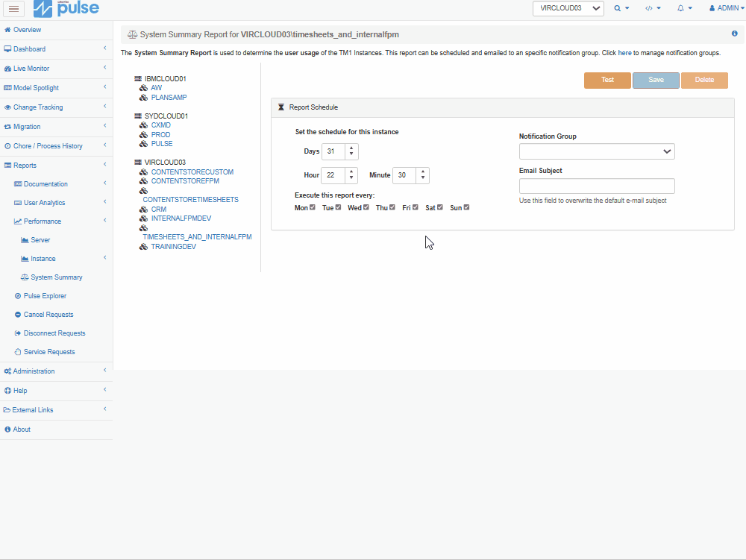
Task: Click the Change Tracking eye icon
Action: click(7, 107)
